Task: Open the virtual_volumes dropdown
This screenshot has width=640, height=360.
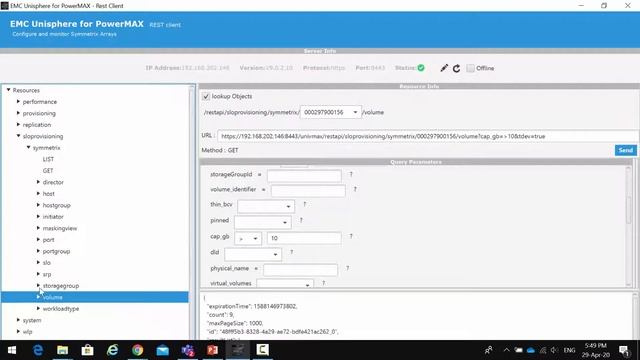Action: click(x=285, y=284)
